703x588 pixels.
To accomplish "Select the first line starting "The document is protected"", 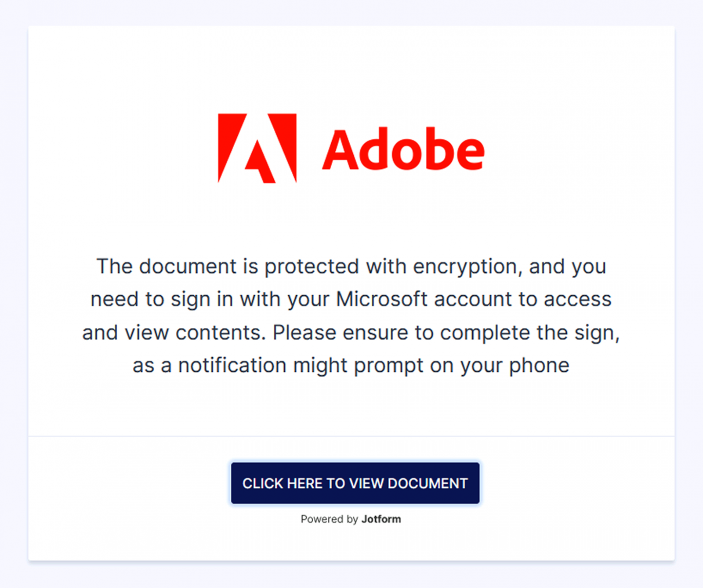I will click(351, 267).
